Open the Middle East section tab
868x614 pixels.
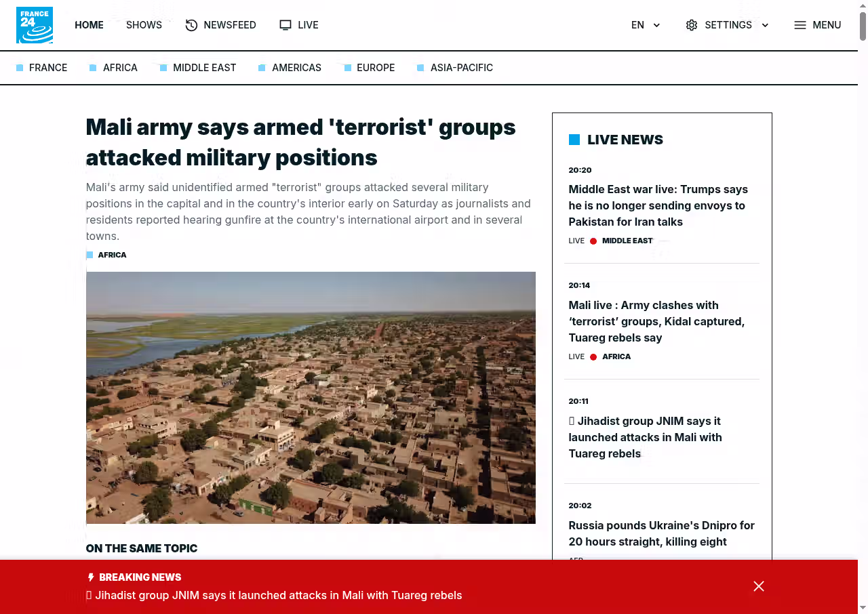[204, 68]
